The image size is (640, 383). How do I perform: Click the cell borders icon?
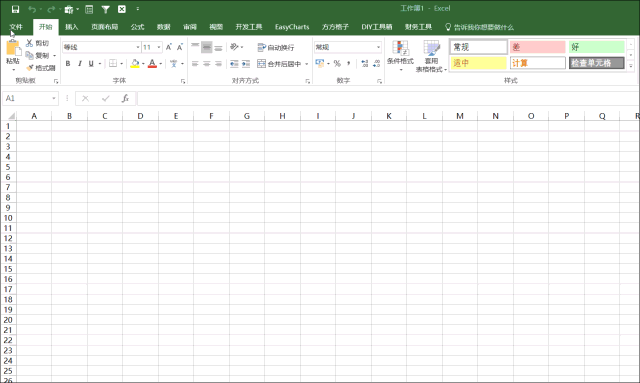tap(113, 63)
